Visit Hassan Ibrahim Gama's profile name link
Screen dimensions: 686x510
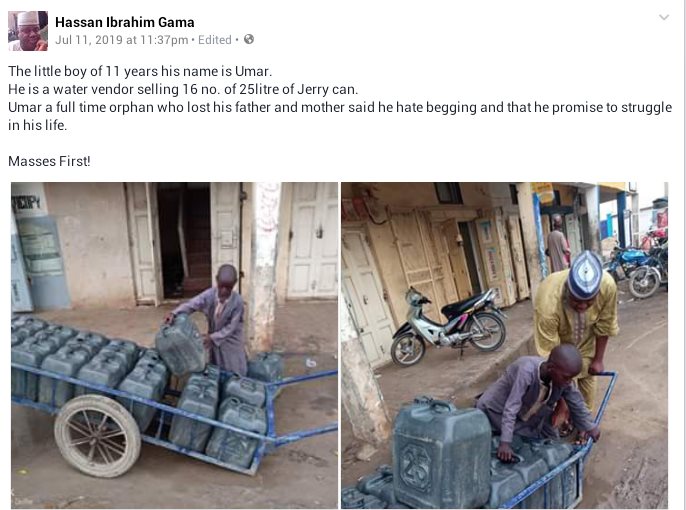coord(125,22)
